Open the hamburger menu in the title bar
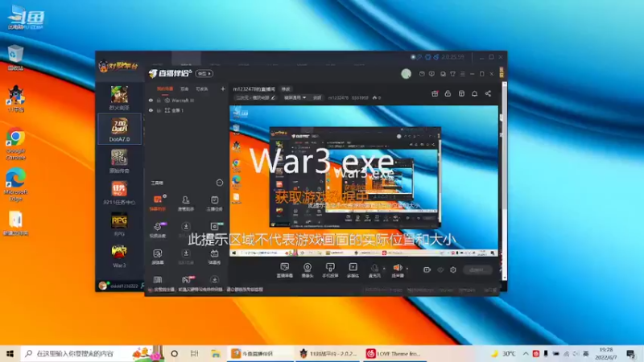The image size is (644, 362). [462, 74]
